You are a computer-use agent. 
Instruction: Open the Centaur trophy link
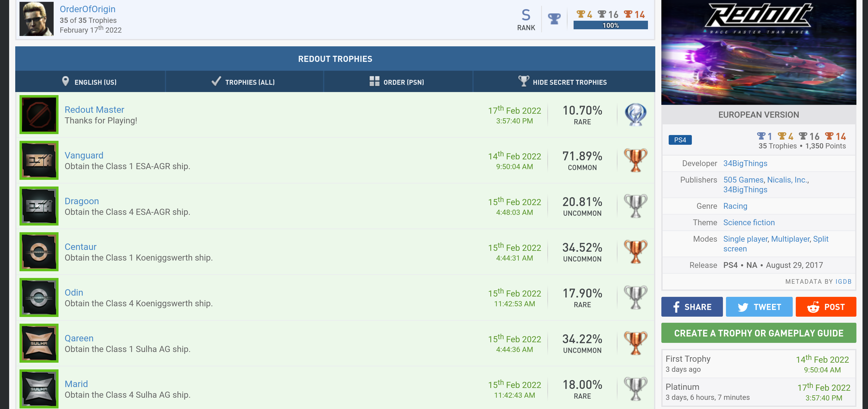80,247
